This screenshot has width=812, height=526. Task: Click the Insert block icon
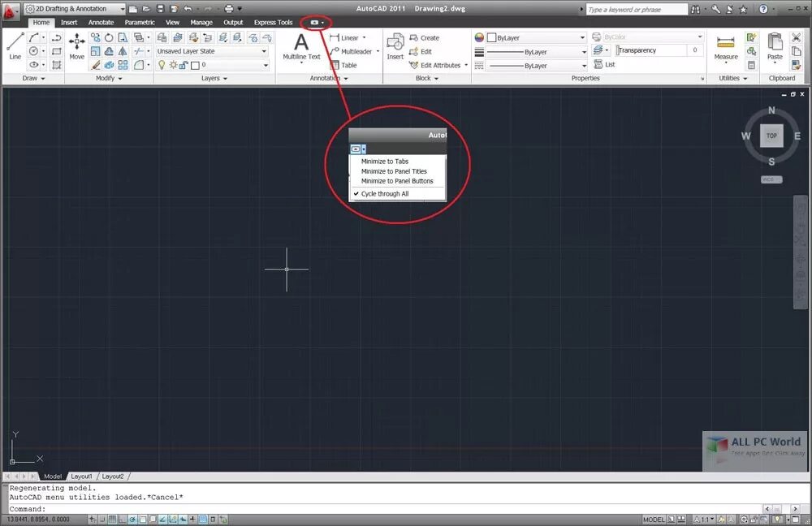pos(395,46)
